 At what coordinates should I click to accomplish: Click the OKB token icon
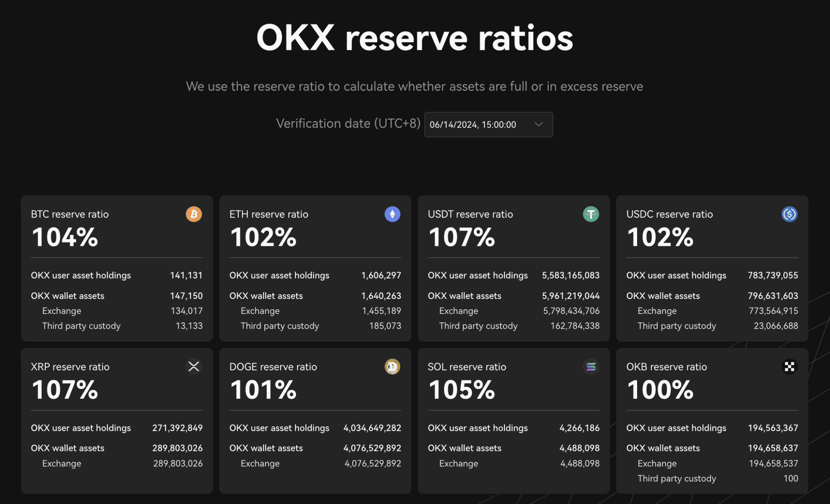click(789, 367)
